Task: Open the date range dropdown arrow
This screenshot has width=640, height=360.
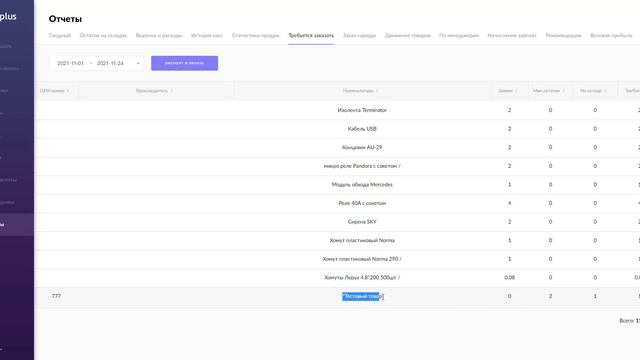Action: click(x=138, y=63)
